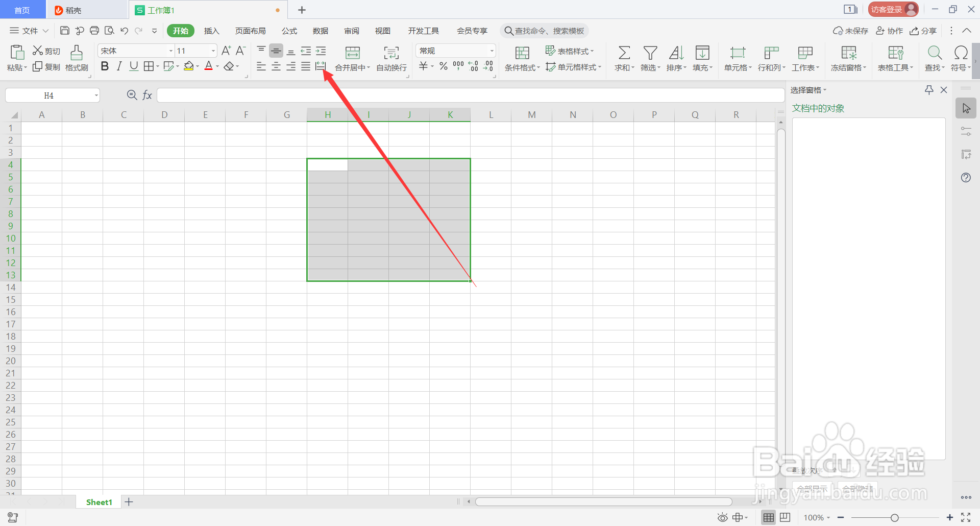Click the guest login (访客登录) button
Viewport: 980px width, 526px height.
893,9
